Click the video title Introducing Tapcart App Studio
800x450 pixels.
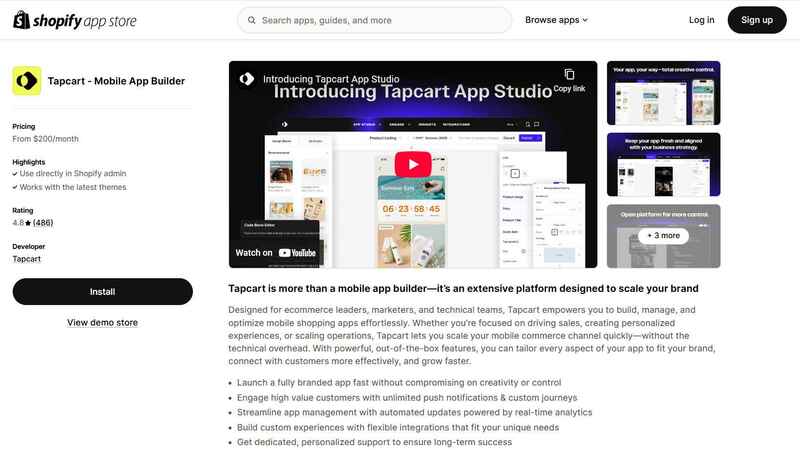point(331,79)
